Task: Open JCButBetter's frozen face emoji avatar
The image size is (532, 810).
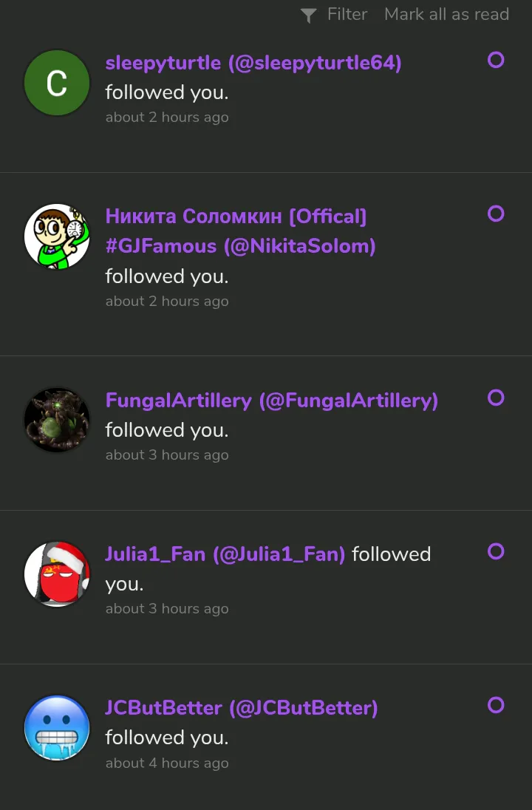Action: click(57, 728)
